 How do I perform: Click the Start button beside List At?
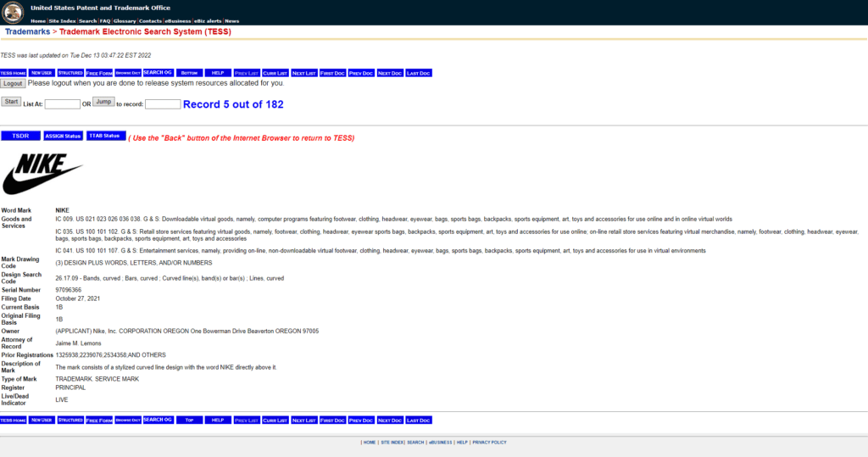pyautogui.click(x=11, y=102)
